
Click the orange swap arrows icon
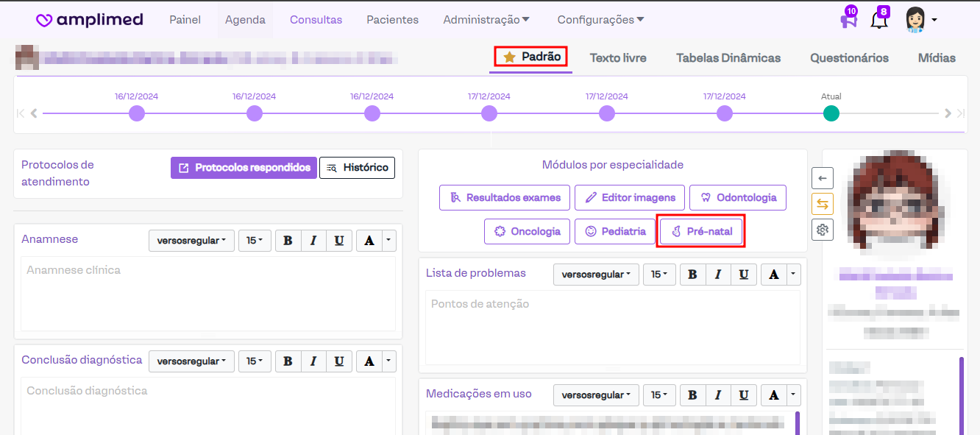tap(822, 204)
